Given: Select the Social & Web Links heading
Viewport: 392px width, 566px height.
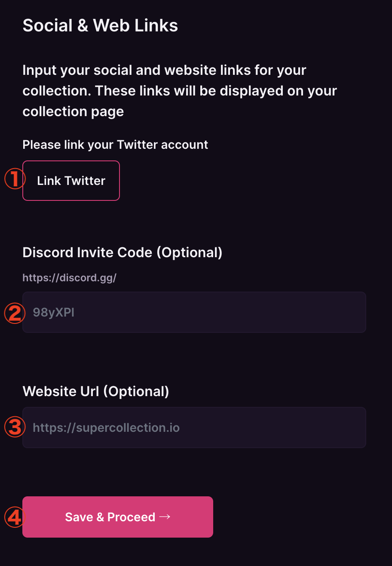Looking at the screenshot, I should pyautogui.click(x=100, y=25).
